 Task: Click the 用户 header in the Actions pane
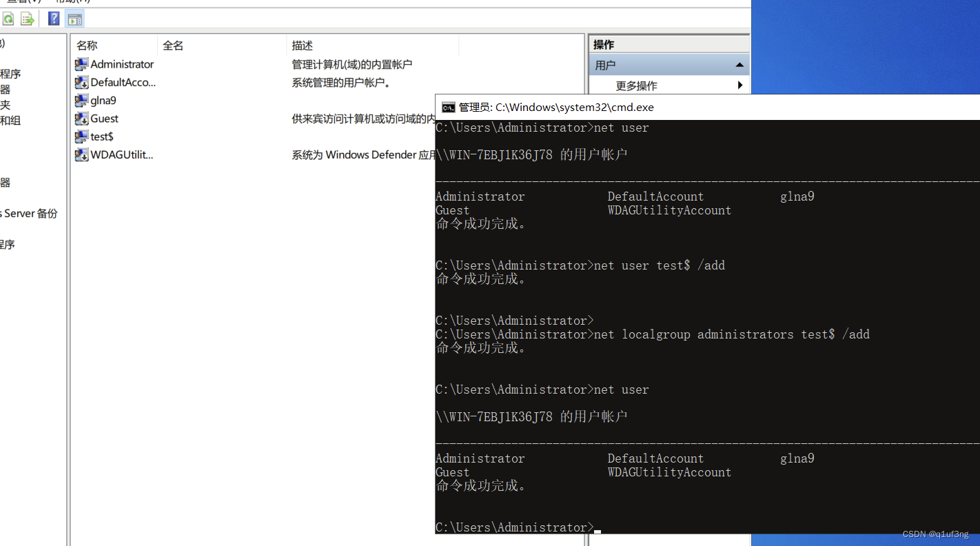[x=669, y=65]
